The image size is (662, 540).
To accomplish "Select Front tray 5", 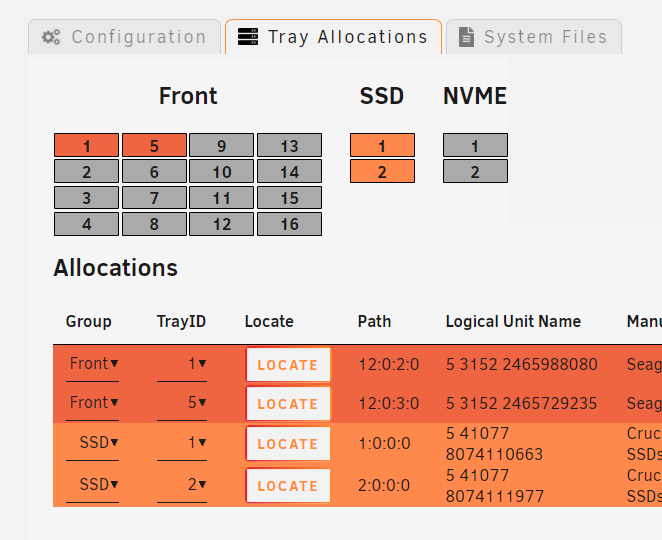I will click(155, 145).
